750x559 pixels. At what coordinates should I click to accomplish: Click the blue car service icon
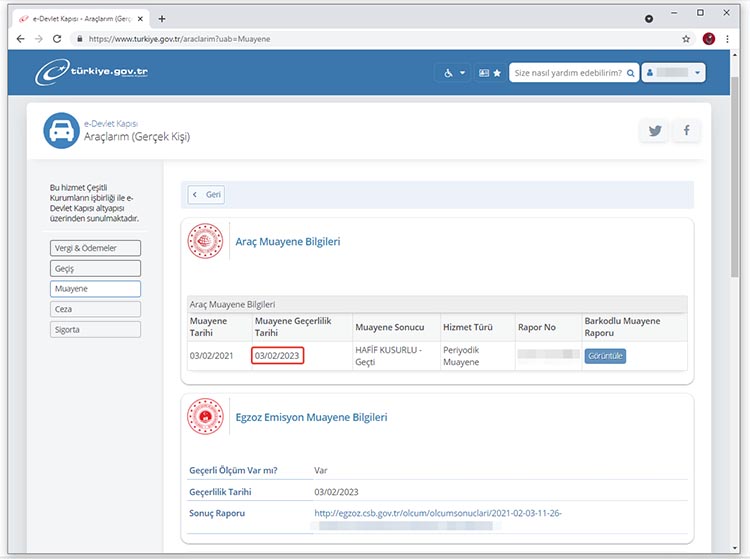pos(61,130)
